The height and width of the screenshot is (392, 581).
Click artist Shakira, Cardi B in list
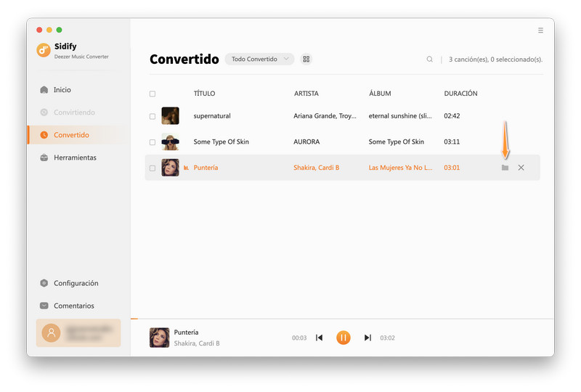[x=317, y=168]
